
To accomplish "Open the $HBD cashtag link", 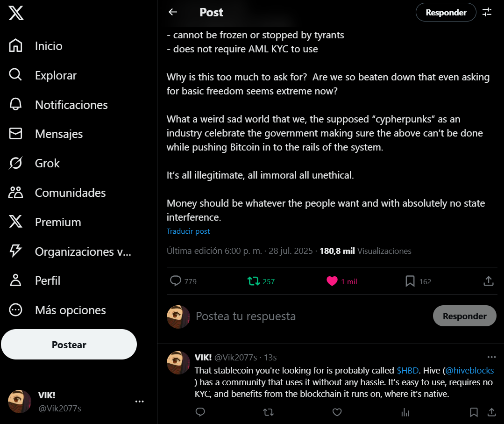I will coord(407,371).
